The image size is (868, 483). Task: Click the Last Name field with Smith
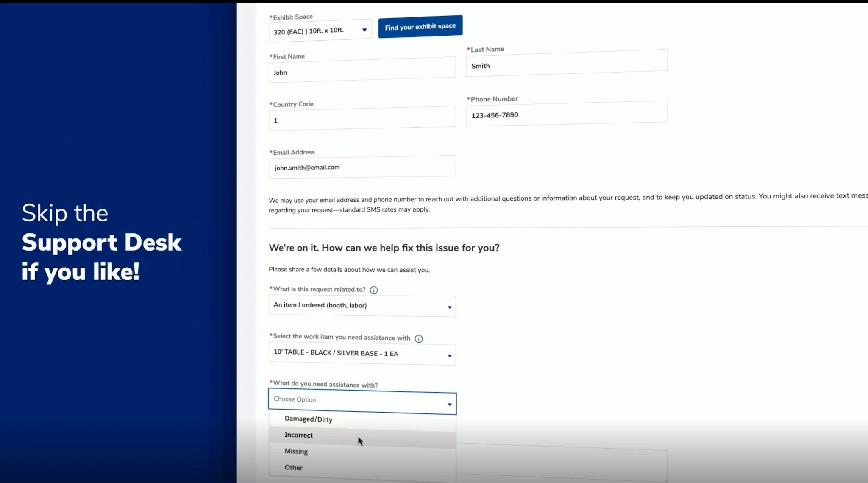click(567, 64)
